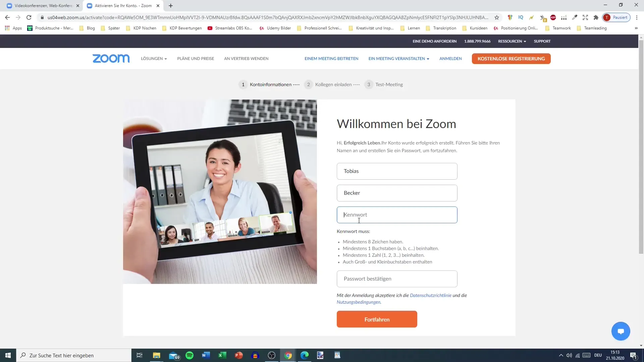Image resolution: width=644 pixels, height=362 pixels.
Task: Click the Test-Meeting step 3 tab
Action: (384, 84)
